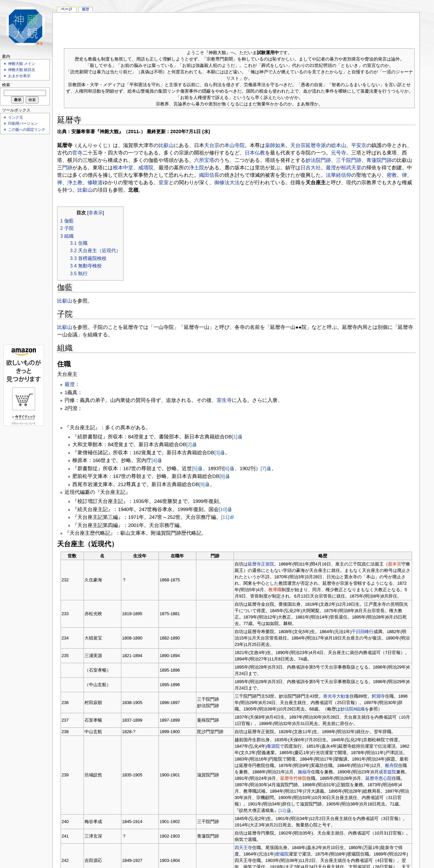This screenshot has height=868, width=434.
Task: Open 比叡山 link under 伽藍 heading
Action: pos(65,301)
